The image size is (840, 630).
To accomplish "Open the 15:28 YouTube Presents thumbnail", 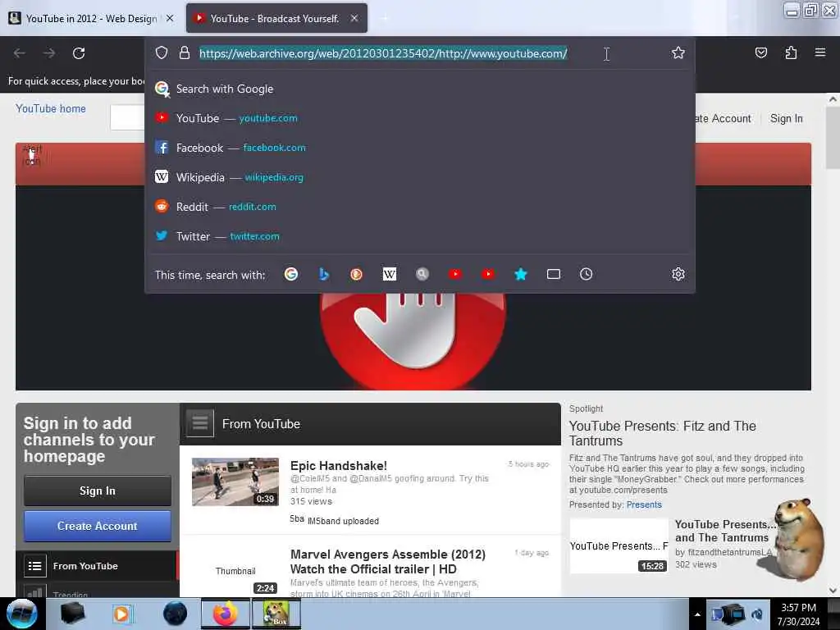I will (619, 546).
